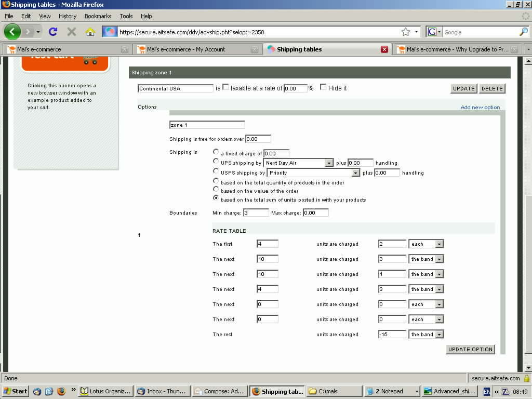The image size is (532, 399).
Task: Toggle the taxable checkbox
Action: [x=225, y=87]
